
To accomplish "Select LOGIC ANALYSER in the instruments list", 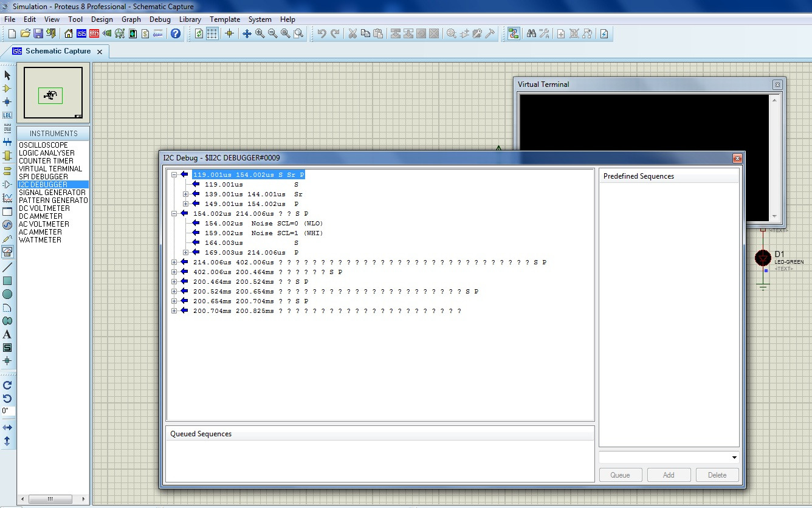I will point(47,153).
